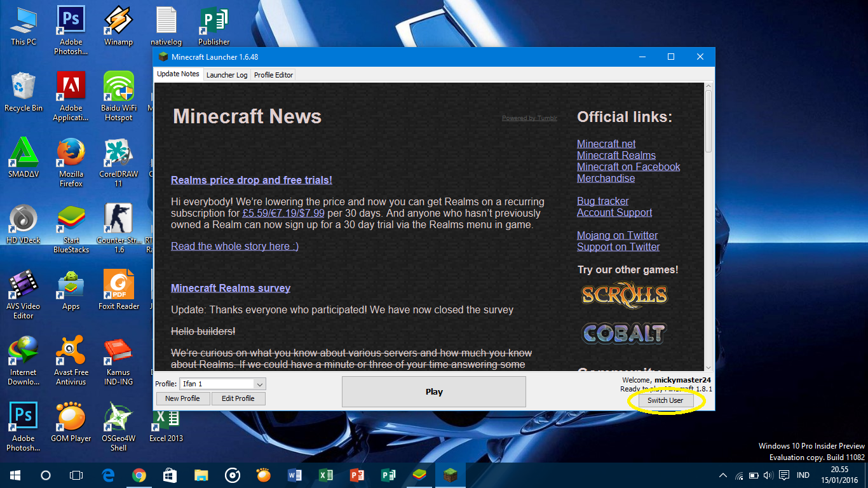Open Minecraft on Facebook link
Viewport: 868px width, 488px height.
click(x=628, y=167)
